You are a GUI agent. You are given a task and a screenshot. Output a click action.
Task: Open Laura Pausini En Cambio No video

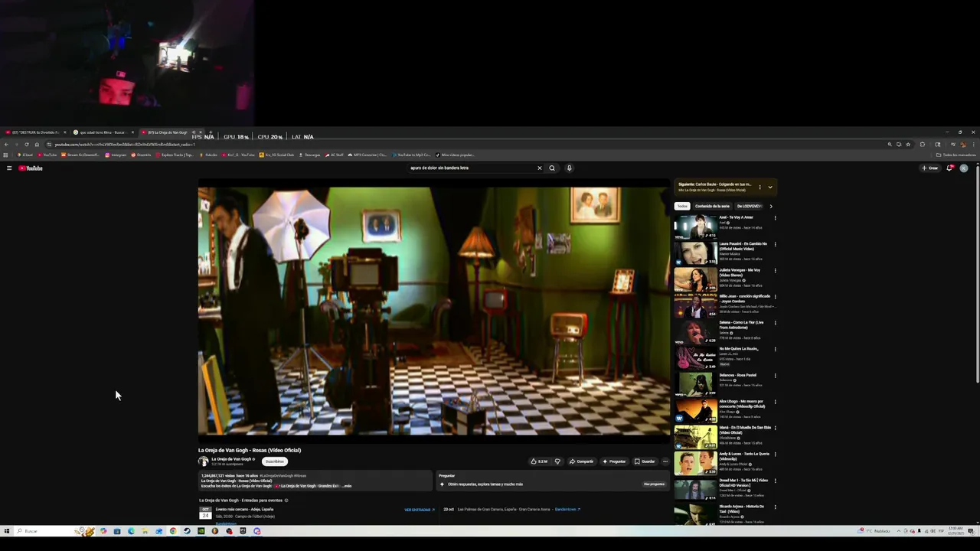pos(695,253)
